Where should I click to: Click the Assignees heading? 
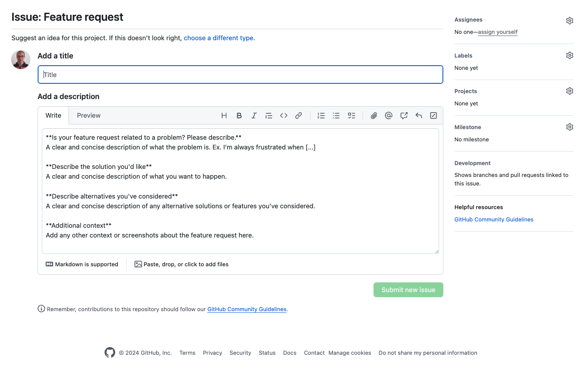468,20
